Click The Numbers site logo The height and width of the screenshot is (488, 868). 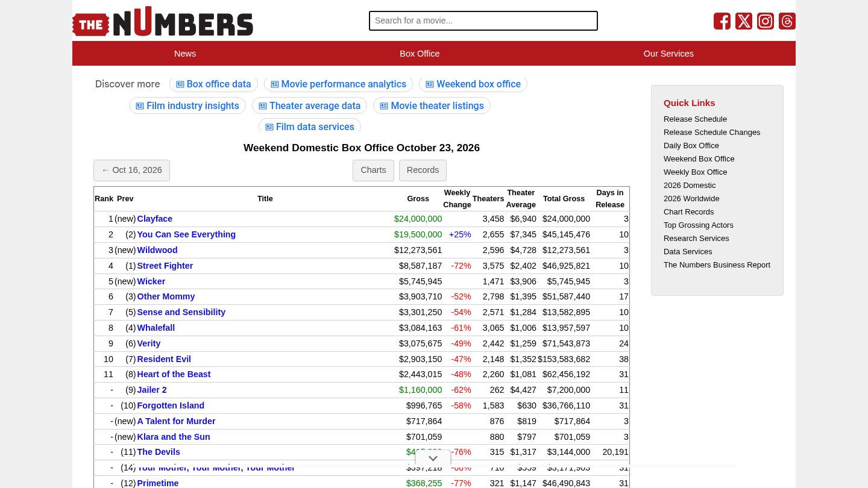163,22
